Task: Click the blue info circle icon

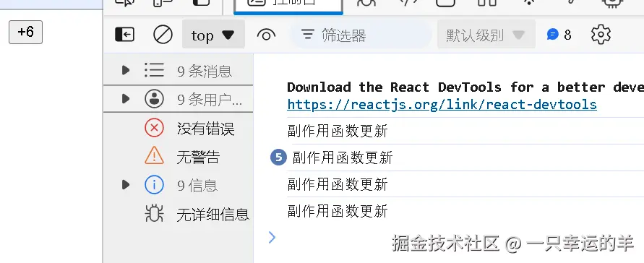Action: pos(155,185)
